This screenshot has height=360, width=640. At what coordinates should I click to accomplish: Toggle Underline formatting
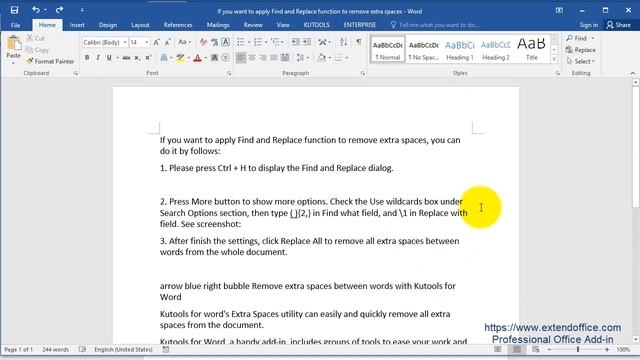point(109,58)
